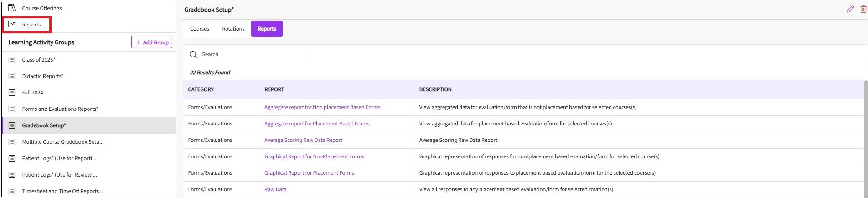Click the list icon beside Didactic Reports
Viewport: 868px width, 198px height.
tap(12, 76)
